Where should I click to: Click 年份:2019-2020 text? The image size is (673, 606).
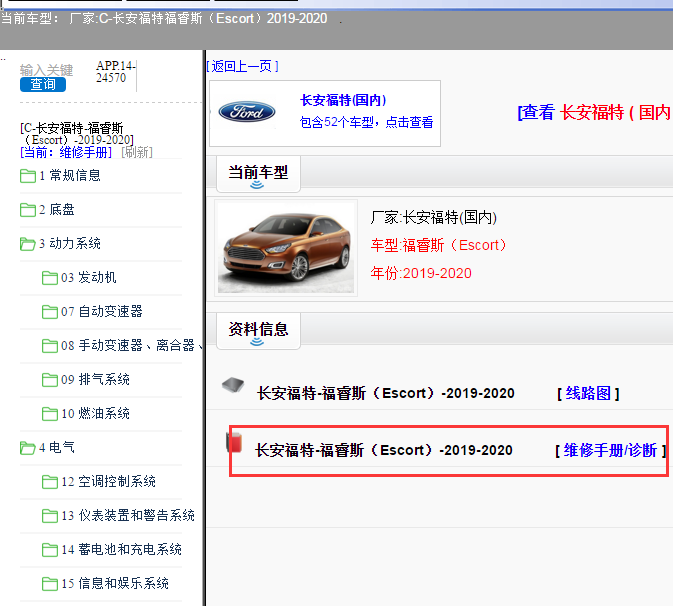click(421, 273)
